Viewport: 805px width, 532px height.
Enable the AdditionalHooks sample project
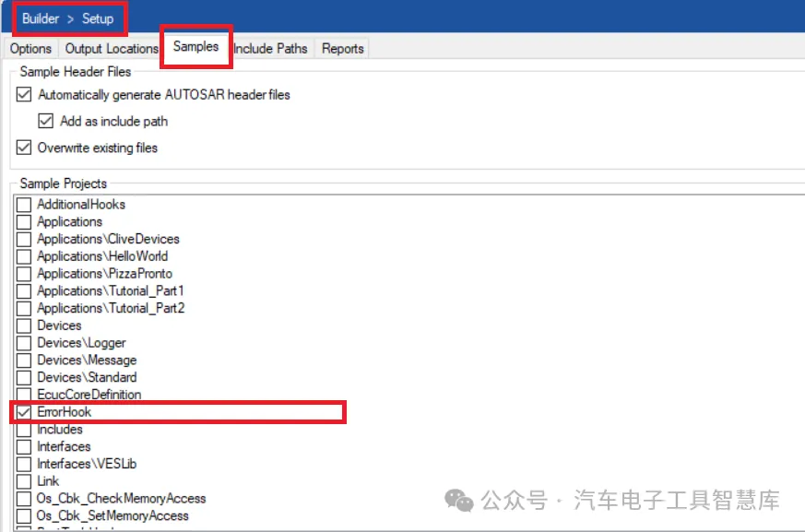23,204
